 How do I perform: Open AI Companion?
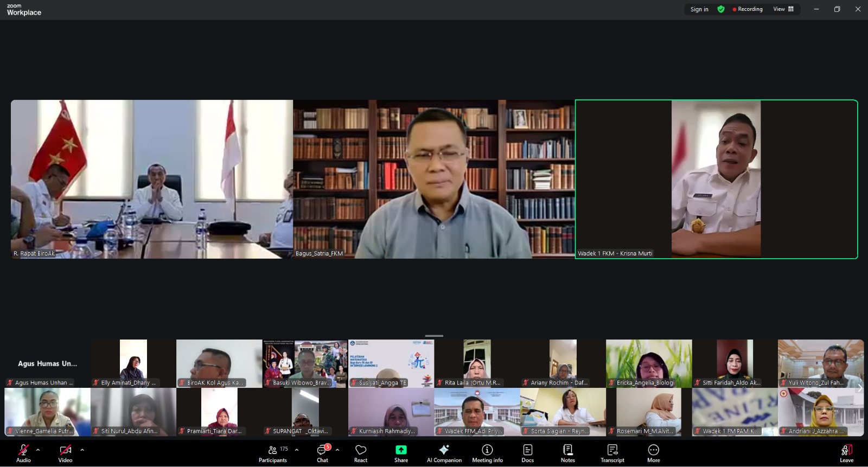point(444,453)
